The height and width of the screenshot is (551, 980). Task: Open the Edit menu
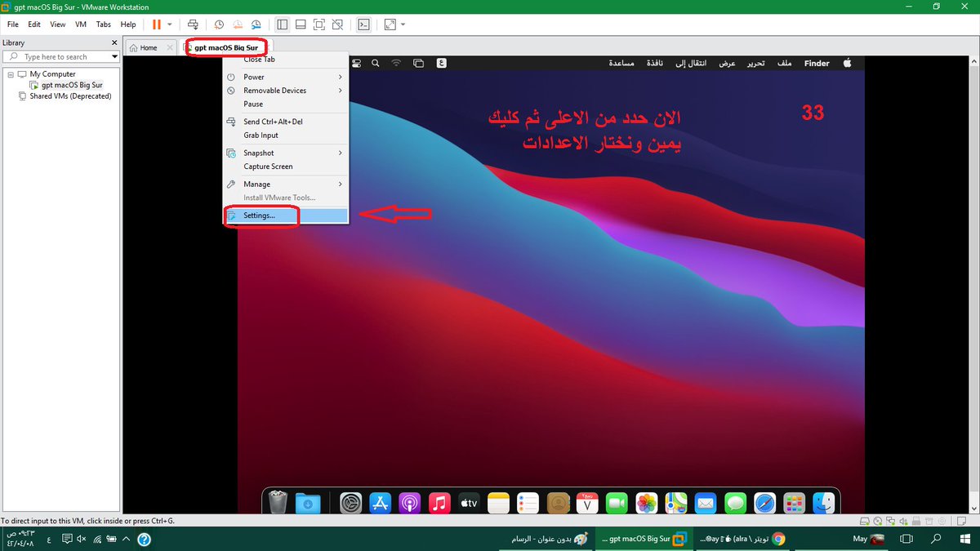[34, 24]
